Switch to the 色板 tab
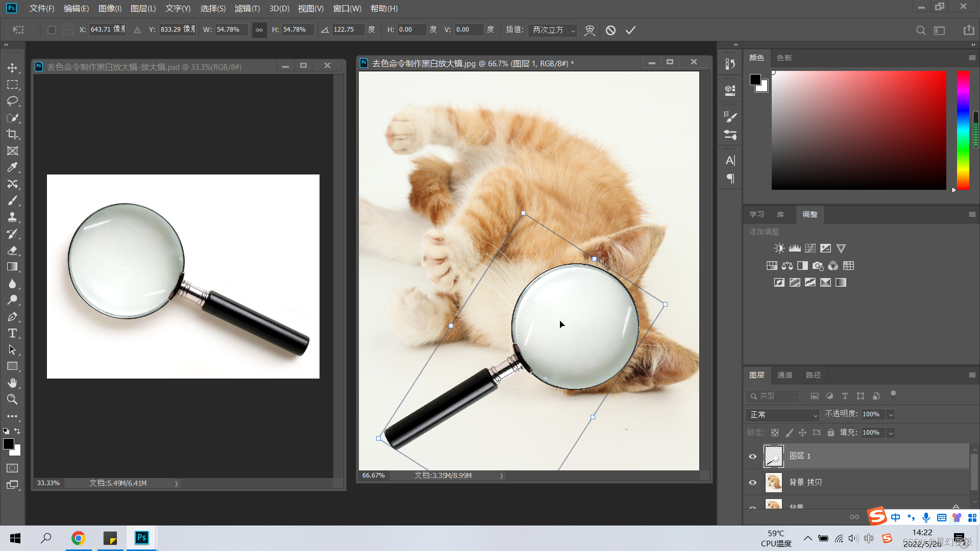The height and width of the screenshot is (551, 980). pyautogui.click(x=784, y=58)
